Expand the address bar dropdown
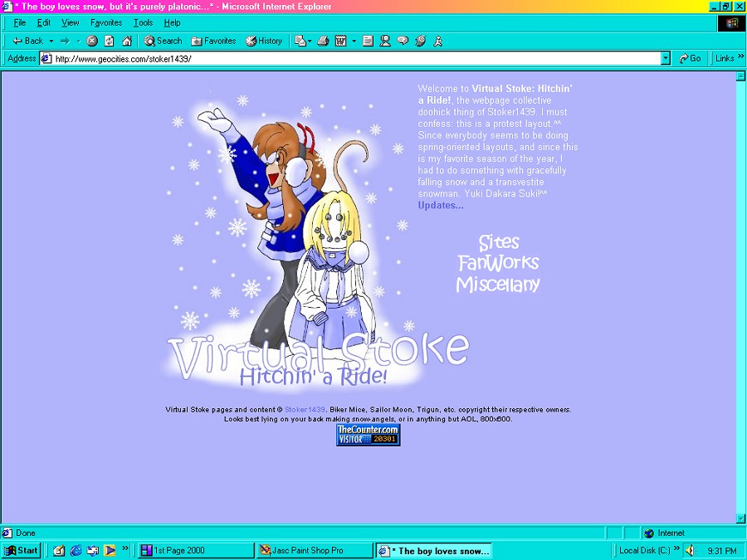 pyautogui.click(x=666, y=59)
